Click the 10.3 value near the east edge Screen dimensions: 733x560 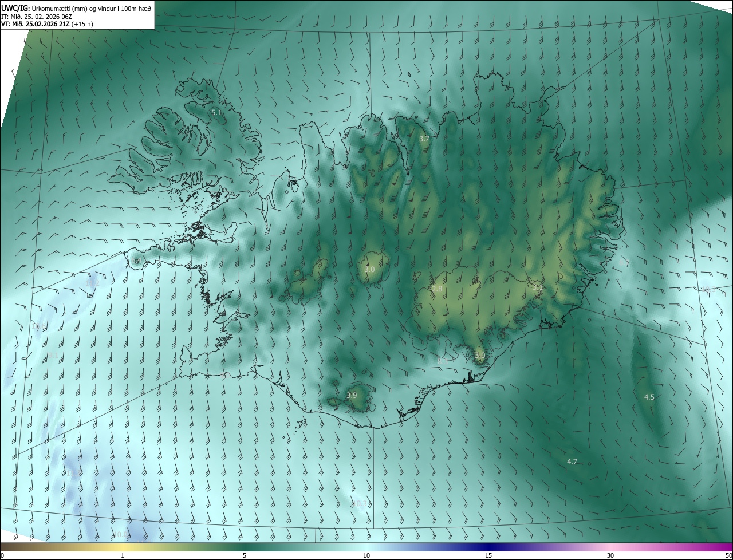[x=708, y=289]
